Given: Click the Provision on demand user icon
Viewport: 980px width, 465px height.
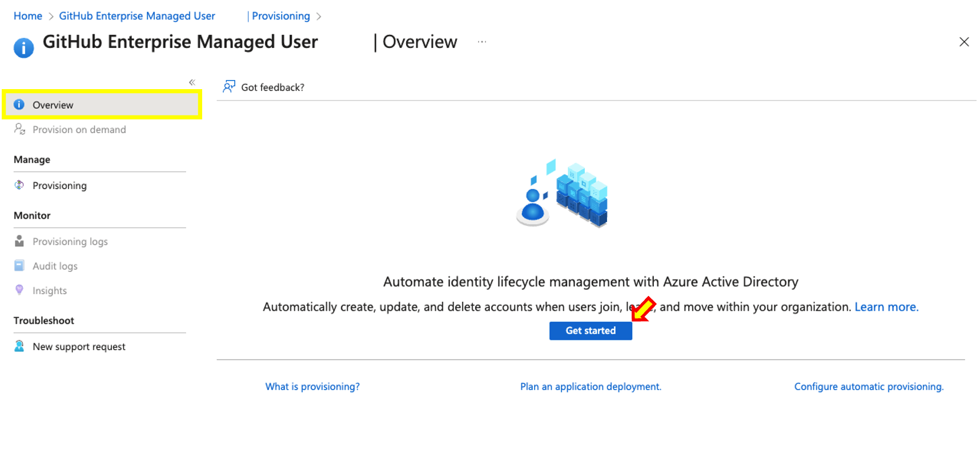Looking at the screenshot, I should pos(19,129).
